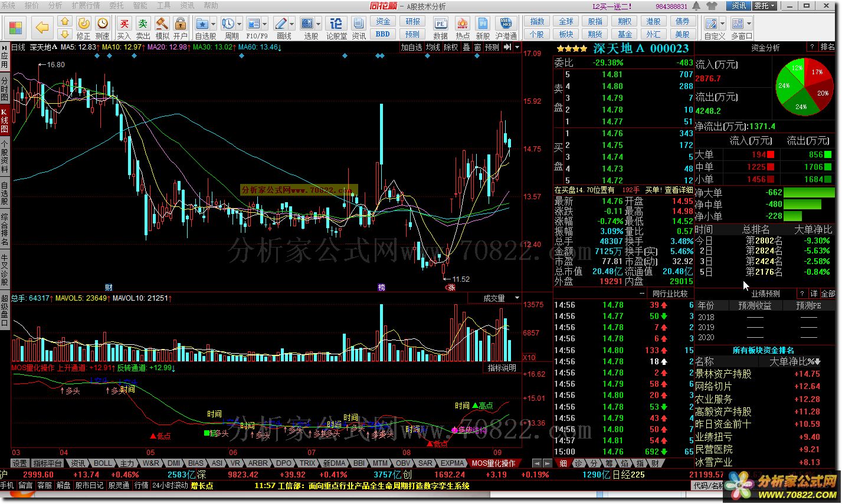Expand the F10/F9 dropdown arrow
Image resolution: width=842 pixels, height=504 pixels.
point(265,24)
